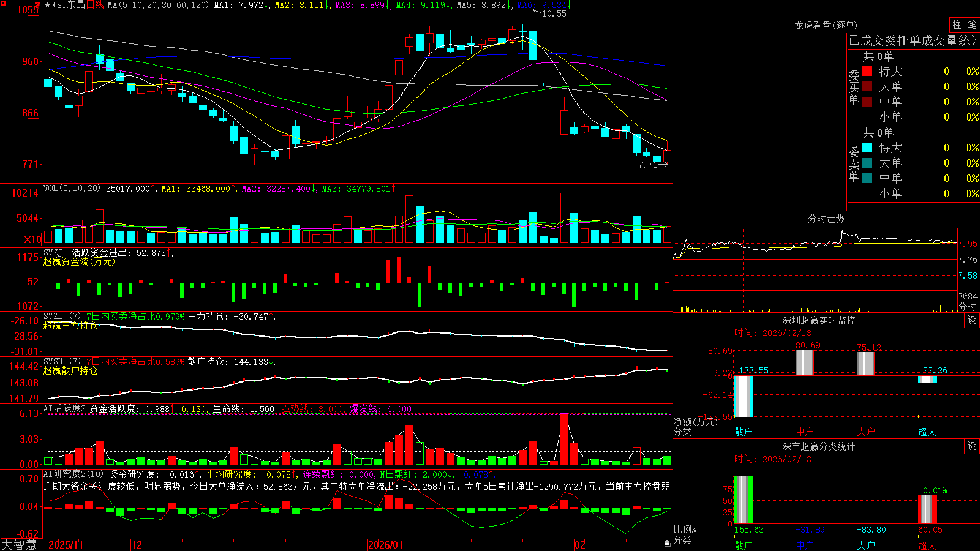Screen dimensions: 980x551
Task: Click the teal 大单 sell-order swatch
Action: [867, 163]
